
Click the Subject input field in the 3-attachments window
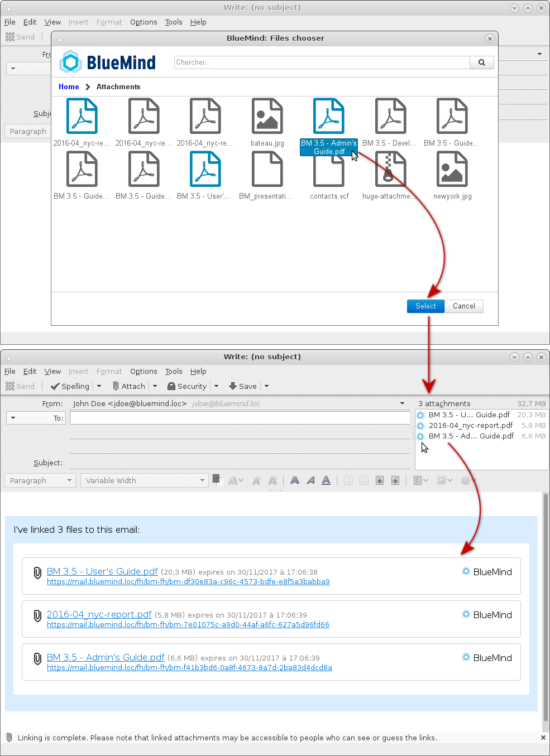(240, 463)
